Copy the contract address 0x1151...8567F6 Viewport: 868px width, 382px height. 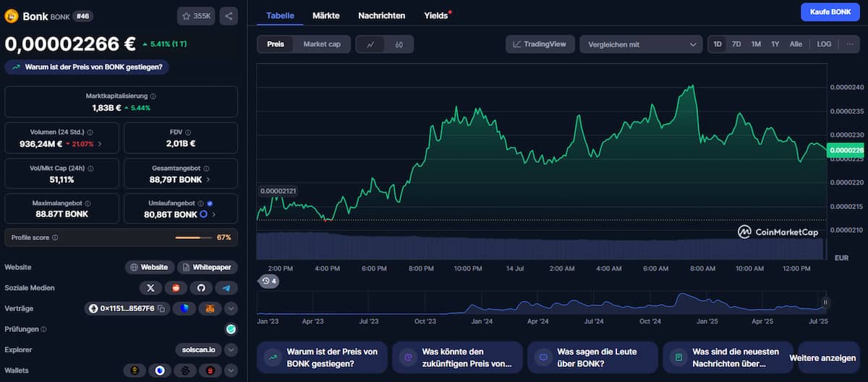click(161, 309)
